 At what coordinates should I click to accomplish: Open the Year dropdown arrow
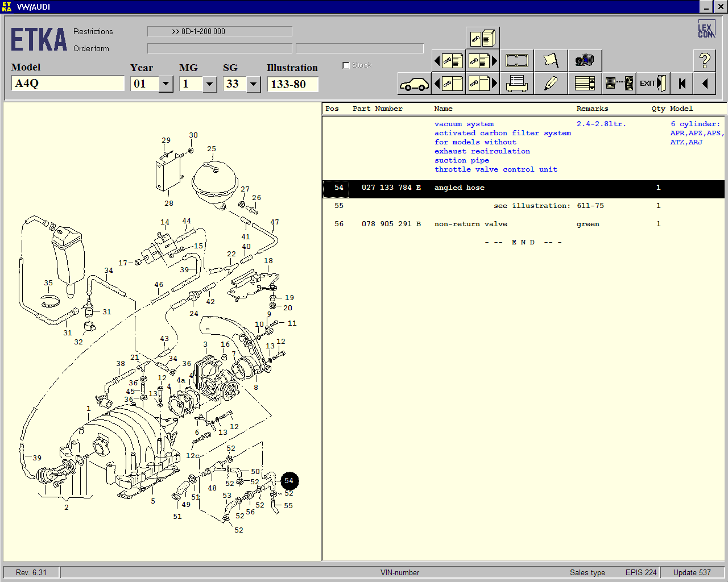[166, 84]
